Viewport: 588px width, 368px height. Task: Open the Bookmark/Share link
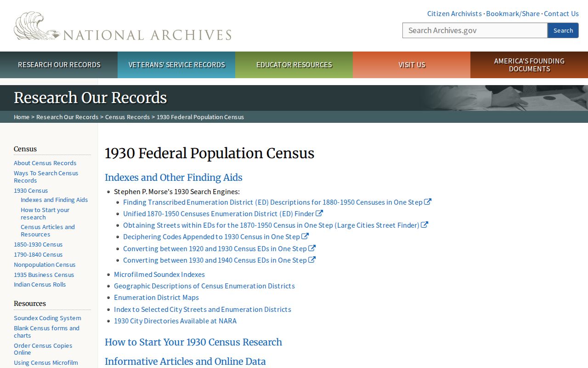[x=513, y=13]
